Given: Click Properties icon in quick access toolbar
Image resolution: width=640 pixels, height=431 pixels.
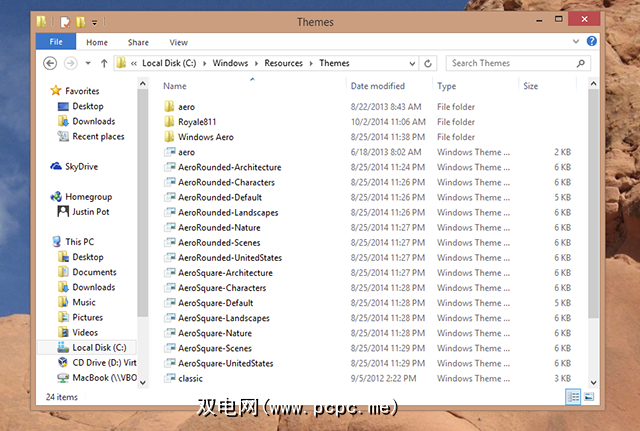Looking at the screenshot, I should tap(65, 22).
